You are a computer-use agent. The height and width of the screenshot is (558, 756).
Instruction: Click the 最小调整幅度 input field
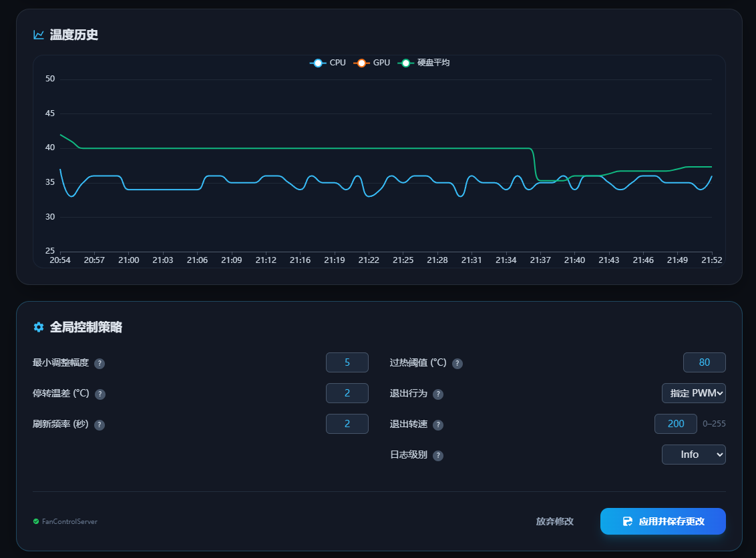coord(347,362)
